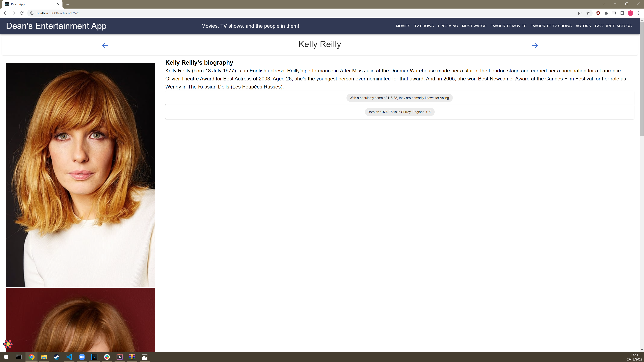Click the uBlock shield extension icon
This screenshot has height=362, width=644.
click(x=598, y=13)
